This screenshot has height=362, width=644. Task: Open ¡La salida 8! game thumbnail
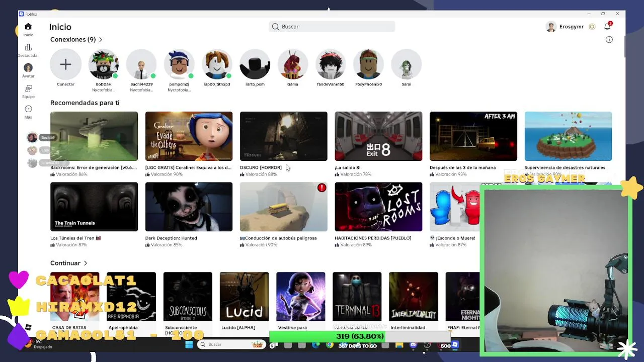(378, 136)
